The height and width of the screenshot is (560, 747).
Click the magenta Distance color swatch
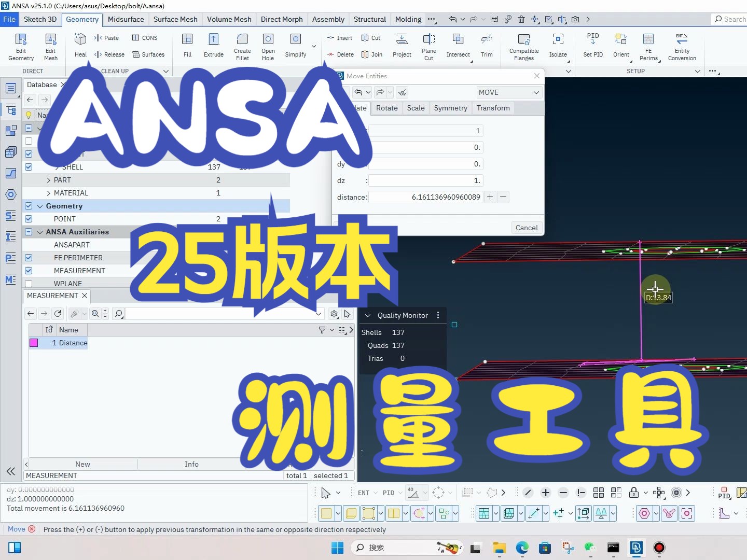coord(34,343)
